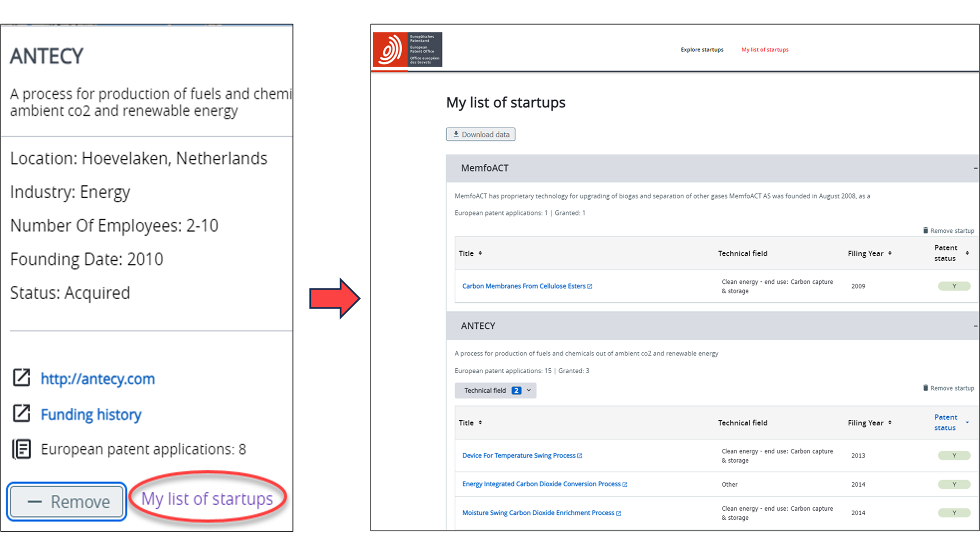Select My list of startups in top navigation
The image size is (980, 551).
(x=765, y=50)
